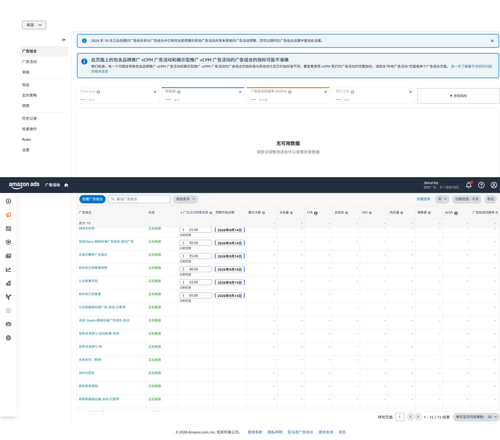The width and height of the screenshot is (500, 440).
Task: Go to the next results page
Action: click(418, 417)
